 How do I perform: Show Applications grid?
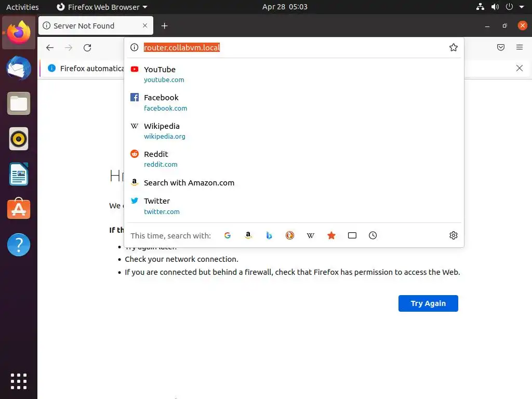tap(19, 381)
